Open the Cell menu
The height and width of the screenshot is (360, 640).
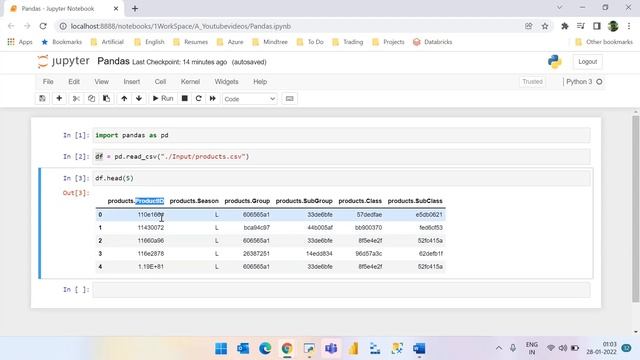tap(160, 82)
